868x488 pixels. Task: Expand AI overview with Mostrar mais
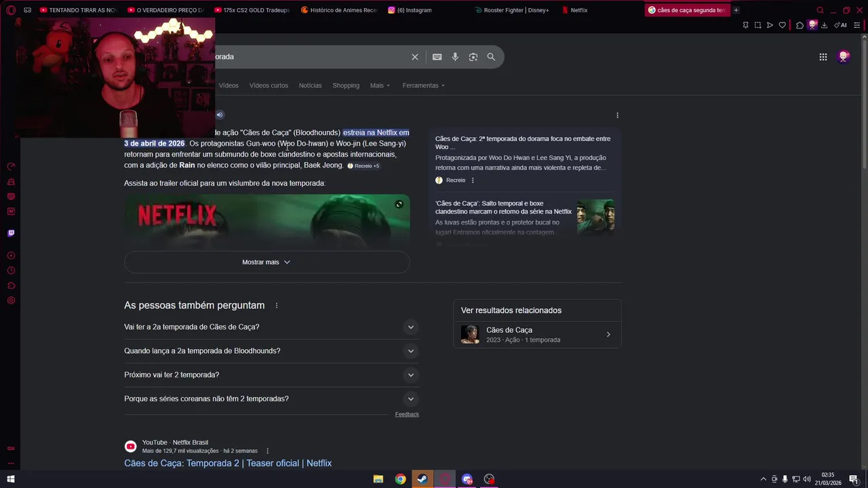coord(267,262)
